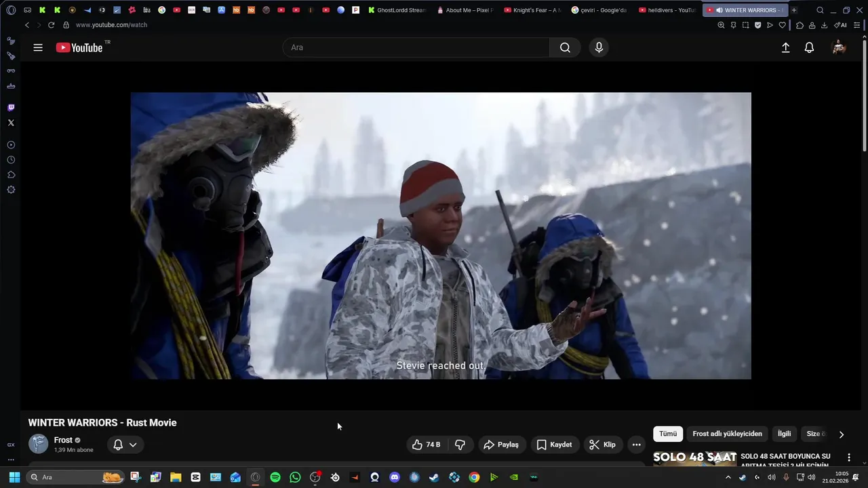Screen dimensions: 868x488
Task: Click the Windows taskbar search box
Action: (x=76, y=477)
